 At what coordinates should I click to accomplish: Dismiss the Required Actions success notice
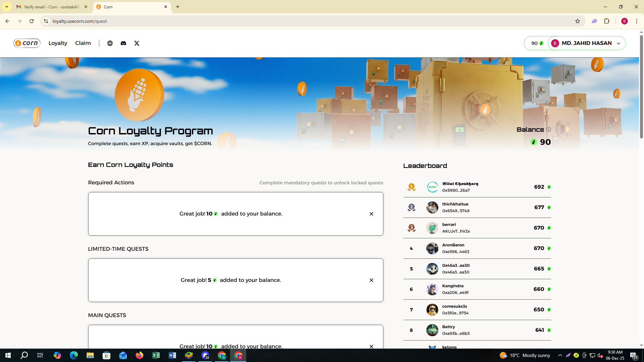click(x=371, y=214)
